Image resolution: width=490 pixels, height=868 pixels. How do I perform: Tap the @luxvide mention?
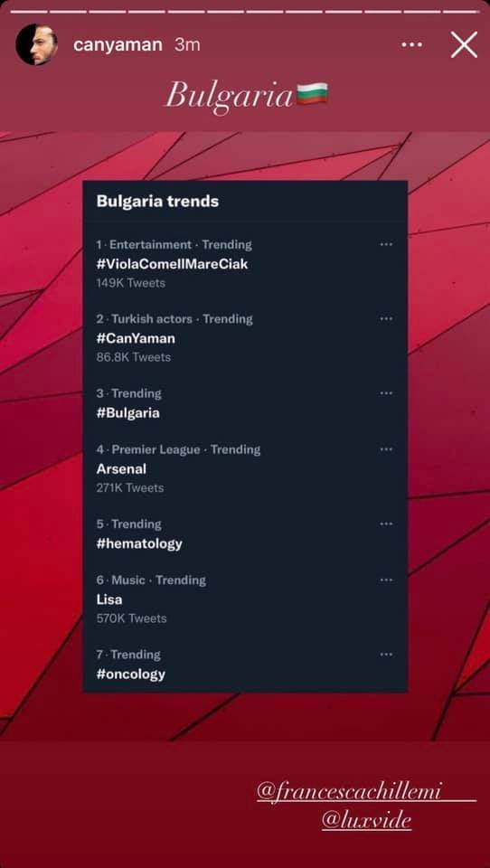pos(366,821)
